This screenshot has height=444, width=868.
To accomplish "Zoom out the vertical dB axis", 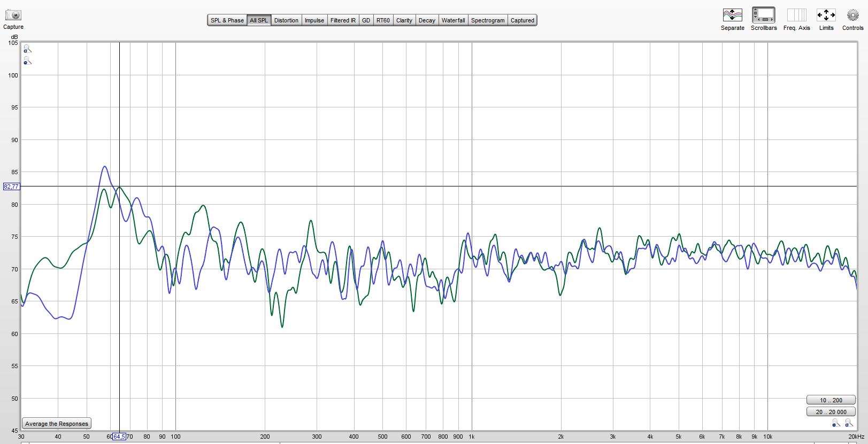I will coord(27,61).
